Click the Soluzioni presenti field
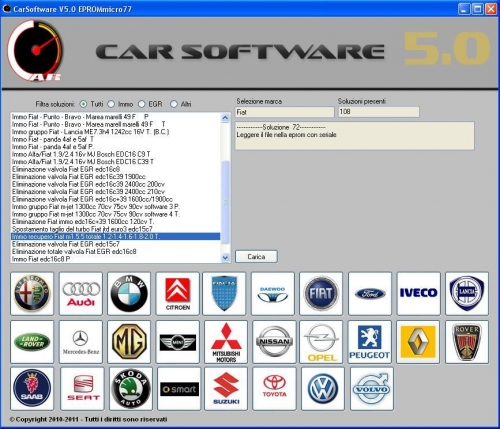The width and height of the screenshot is (500, 429). coord(379,112)
